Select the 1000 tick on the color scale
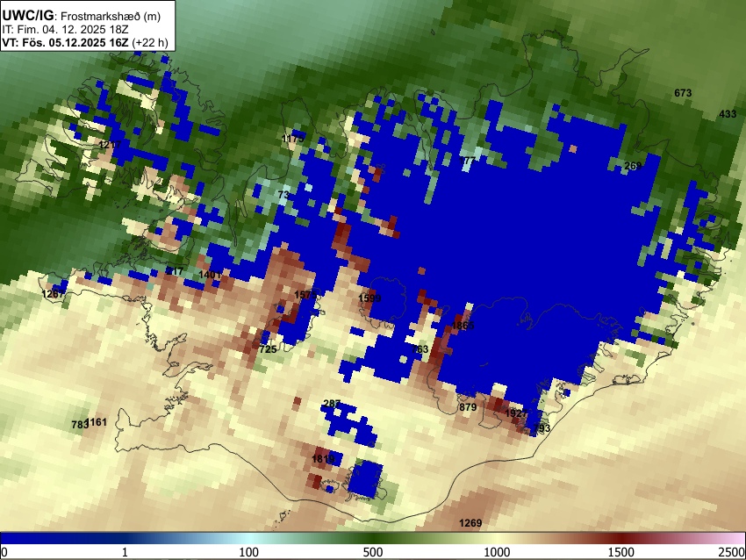The width and height of the screenshot is (746, 560). click(x=497, y=552)
